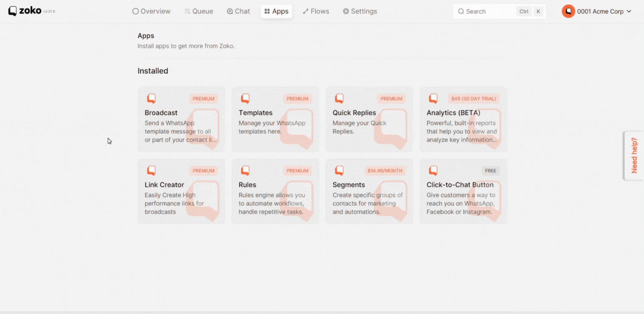Click the Overview circle icon
Viewport: 644px width, 314px height.
point(135,11)
